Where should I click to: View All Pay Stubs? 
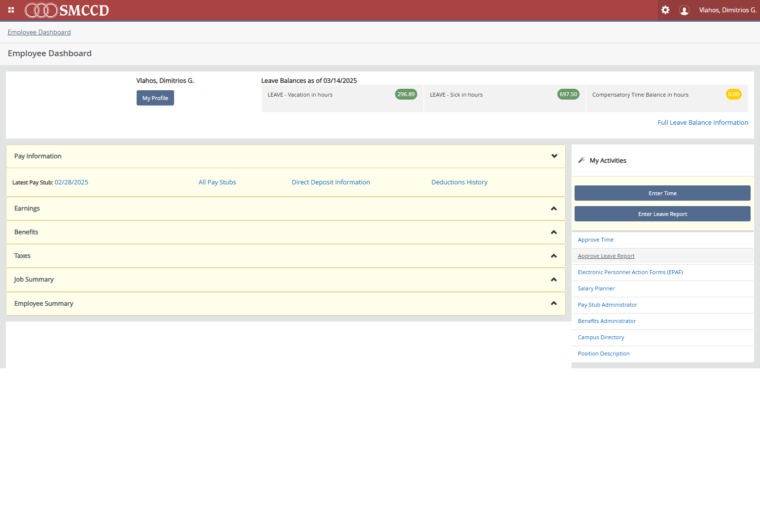click(217, 182)
